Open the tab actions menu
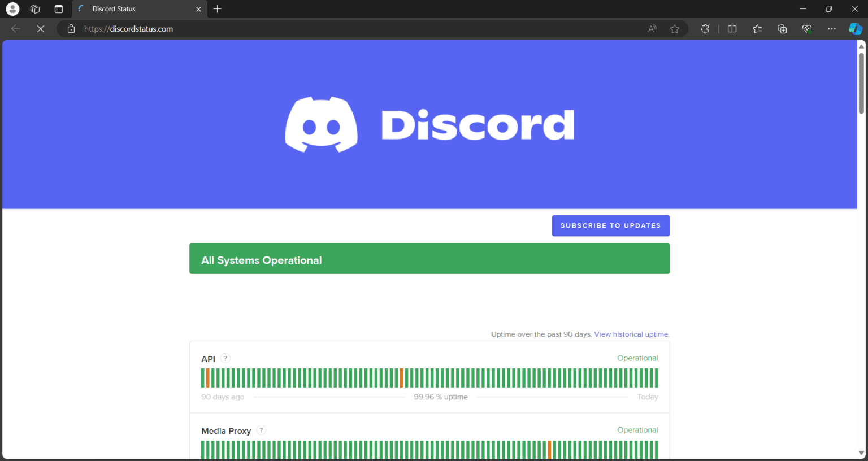This screenshot has width=868, height=461. click(58, 9)
